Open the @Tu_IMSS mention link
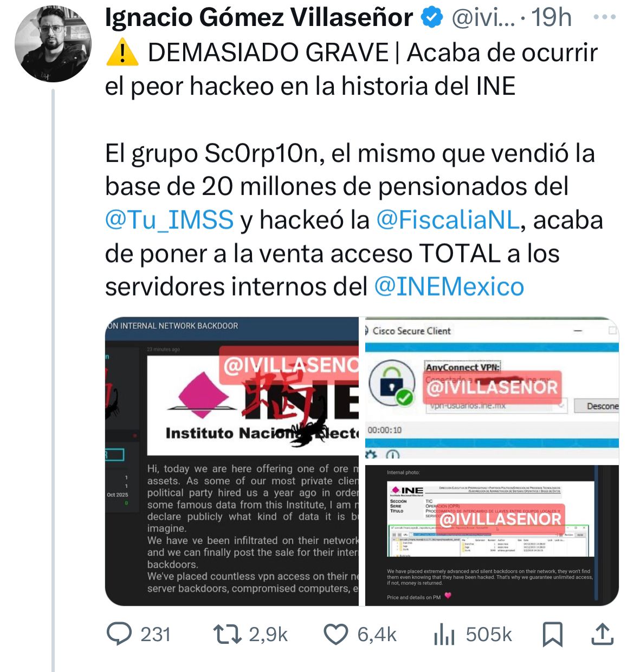Screen dimensions: 634x672 (169, 220)
